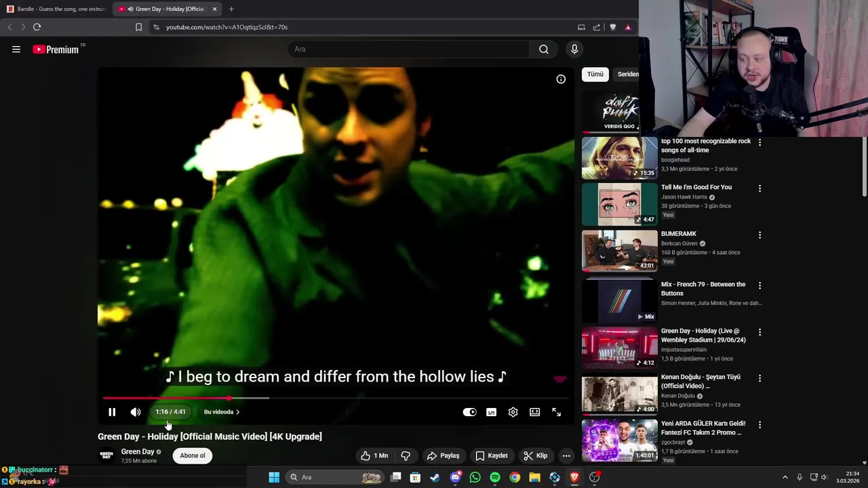Pause the Green Day video

click(112, 412)
